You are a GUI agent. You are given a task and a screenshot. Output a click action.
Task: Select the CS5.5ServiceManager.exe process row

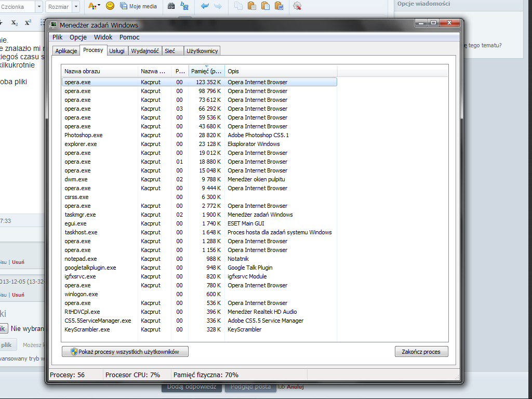[199, 320]
